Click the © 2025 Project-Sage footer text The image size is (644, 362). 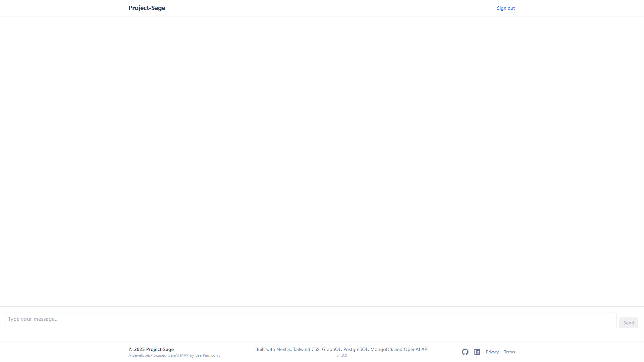point(151,349)
